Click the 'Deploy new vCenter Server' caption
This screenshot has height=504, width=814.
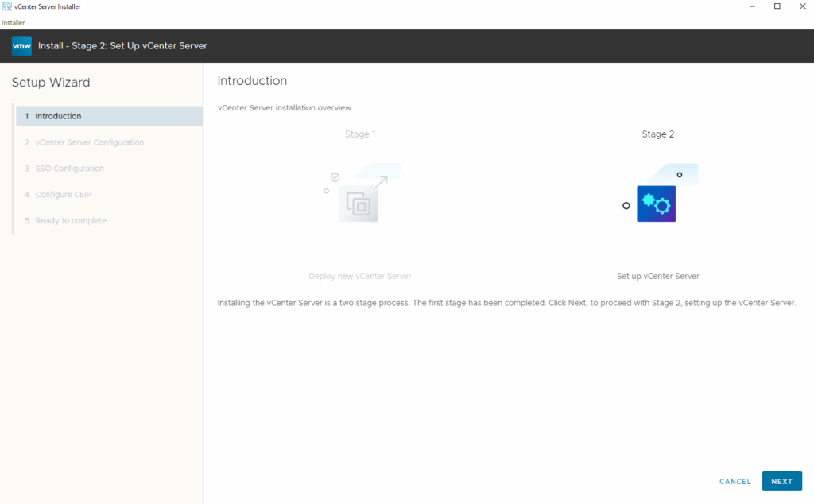click(360, 277)
